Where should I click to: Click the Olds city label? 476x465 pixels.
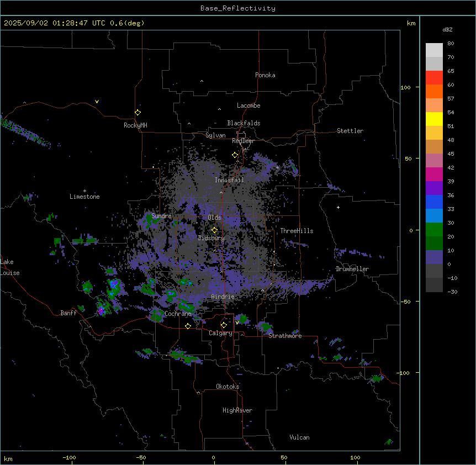tap(214, 218)
